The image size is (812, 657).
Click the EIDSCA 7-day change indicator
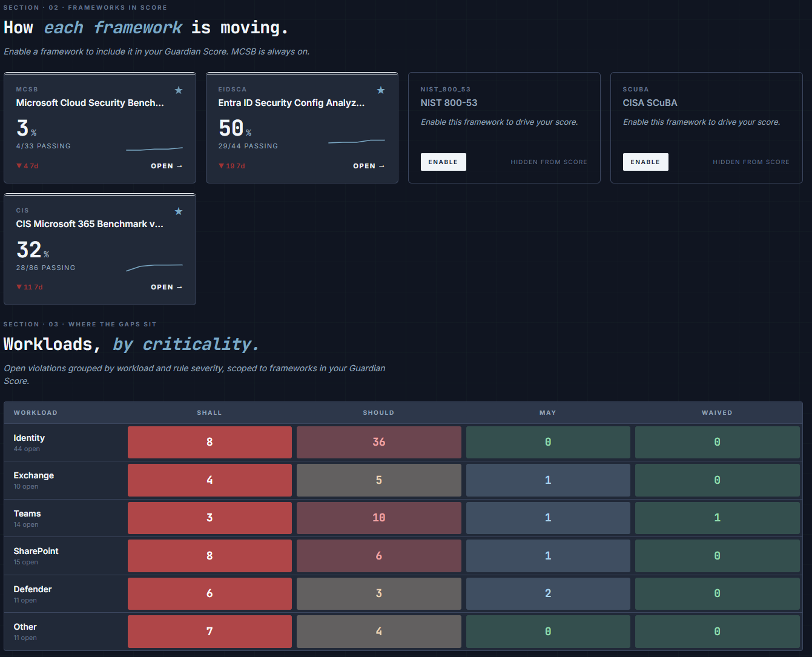click(232, 166)
